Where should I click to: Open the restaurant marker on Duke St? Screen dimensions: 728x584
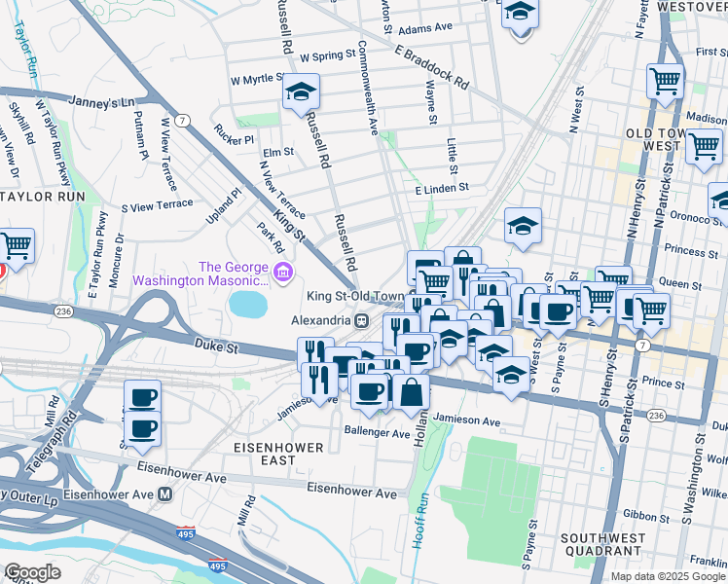(315, 352)
